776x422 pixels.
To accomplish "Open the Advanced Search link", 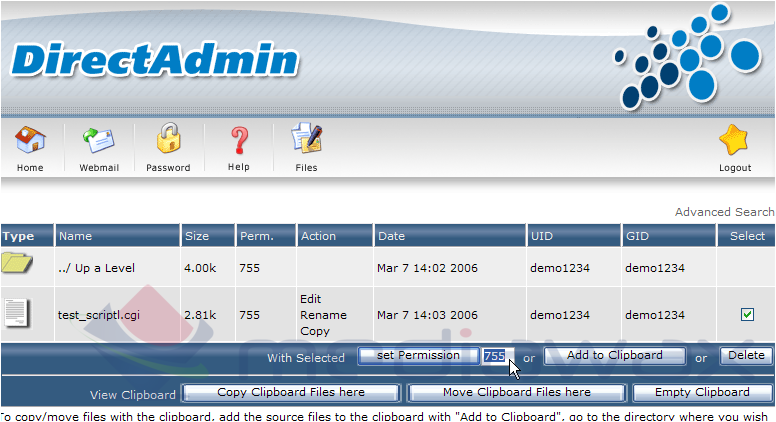I will 725,212.
